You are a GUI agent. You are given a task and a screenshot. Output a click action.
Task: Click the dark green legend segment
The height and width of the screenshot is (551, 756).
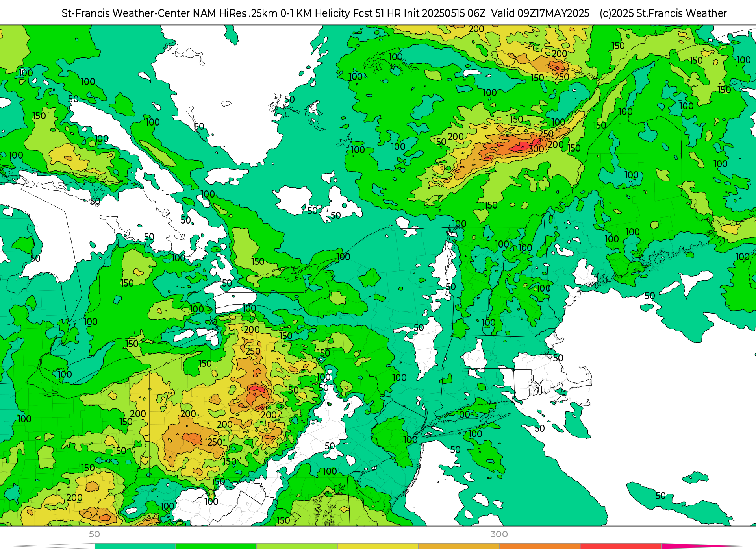pos(216,546)
